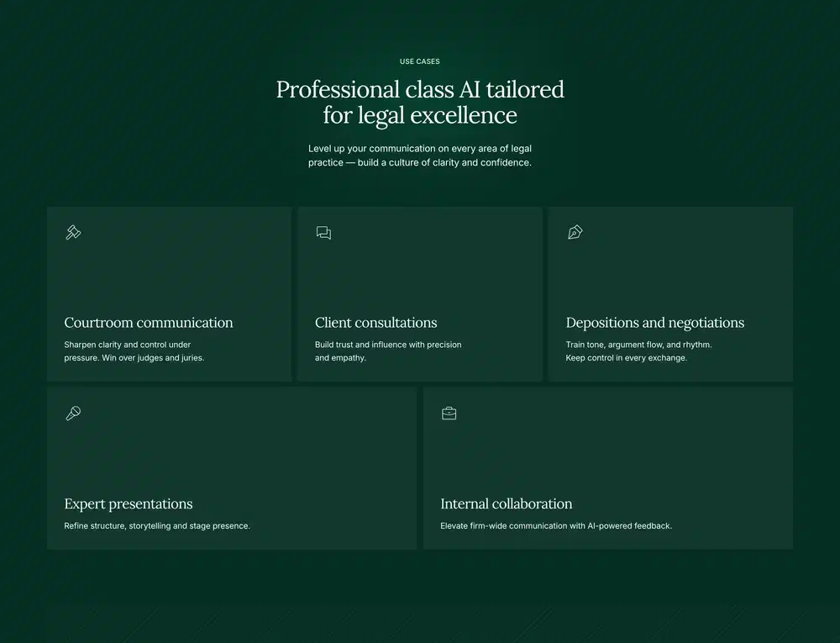The image size is (840, 643).
Task: Click the Internal collaboration heading
Action: point(506,504)
